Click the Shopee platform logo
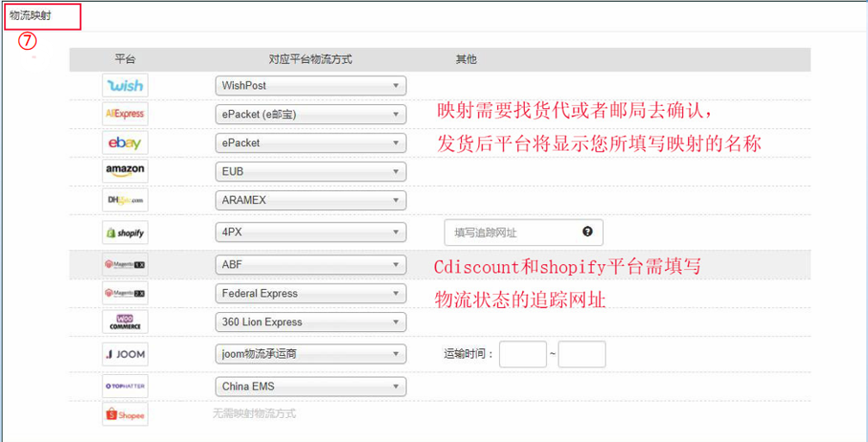 125,414
